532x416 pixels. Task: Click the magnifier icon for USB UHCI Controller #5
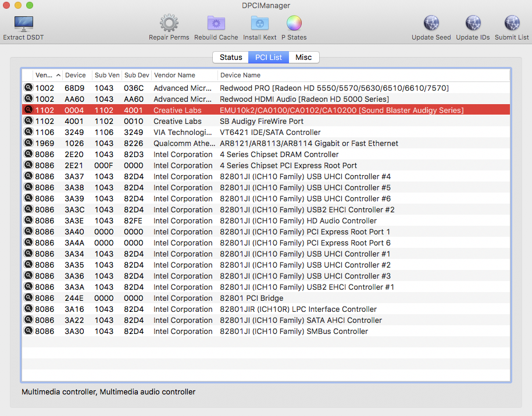28,187
